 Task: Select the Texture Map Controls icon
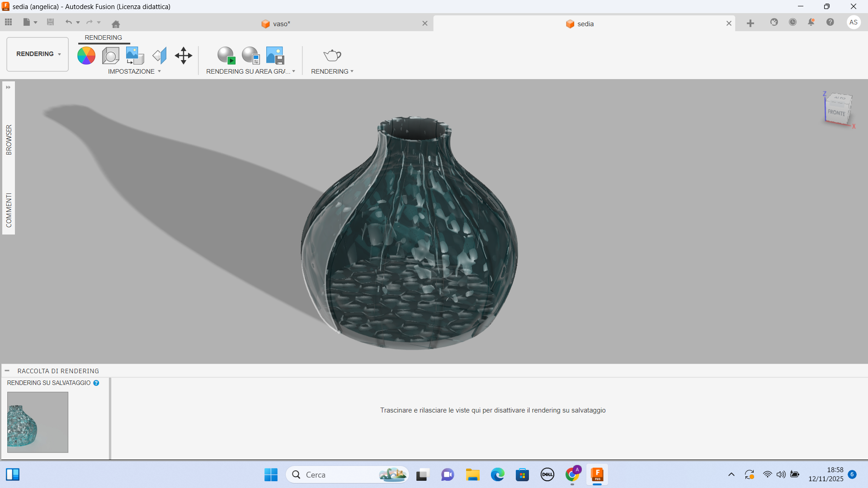point(159,56)
